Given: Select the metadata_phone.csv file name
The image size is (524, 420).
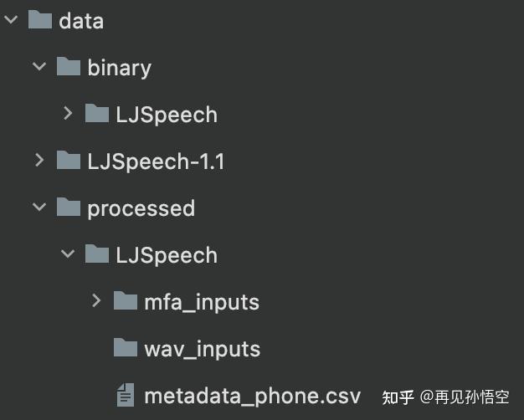Looking at the screenshot, I should 252,395.
